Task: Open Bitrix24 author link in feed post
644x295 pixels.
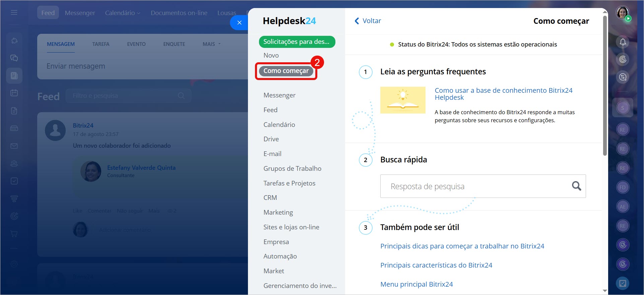Action: (83, 126)
